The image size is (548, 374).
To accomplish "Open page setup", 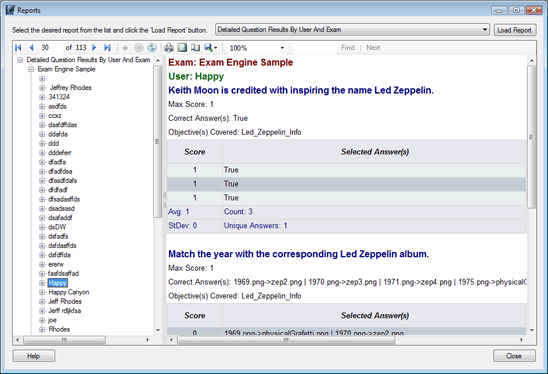I will tap(195, 48).
